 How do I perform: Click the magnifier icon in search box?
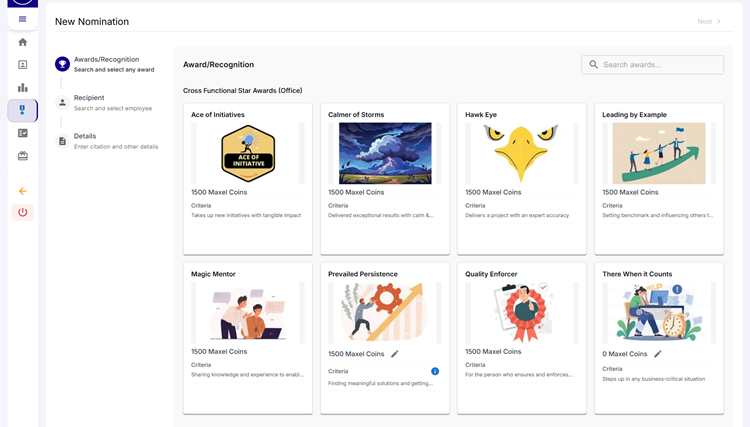click(593, 65)
